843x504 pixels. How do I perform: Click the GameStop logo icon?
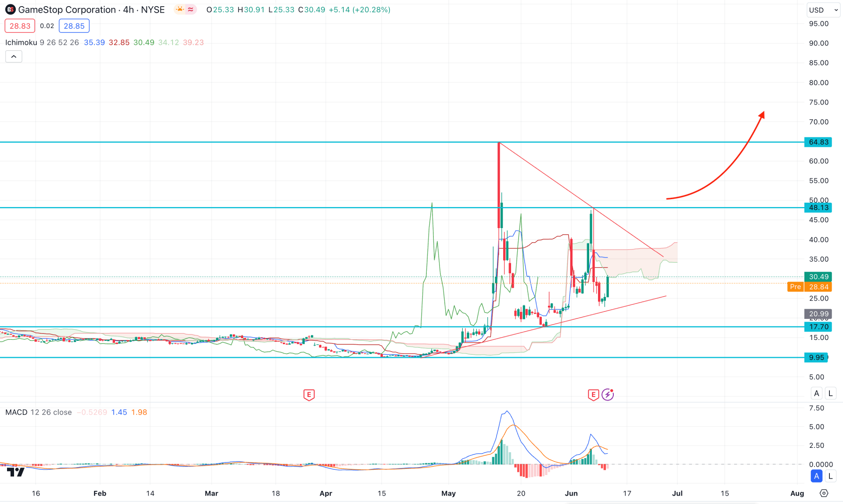click(x=10, y=10)
